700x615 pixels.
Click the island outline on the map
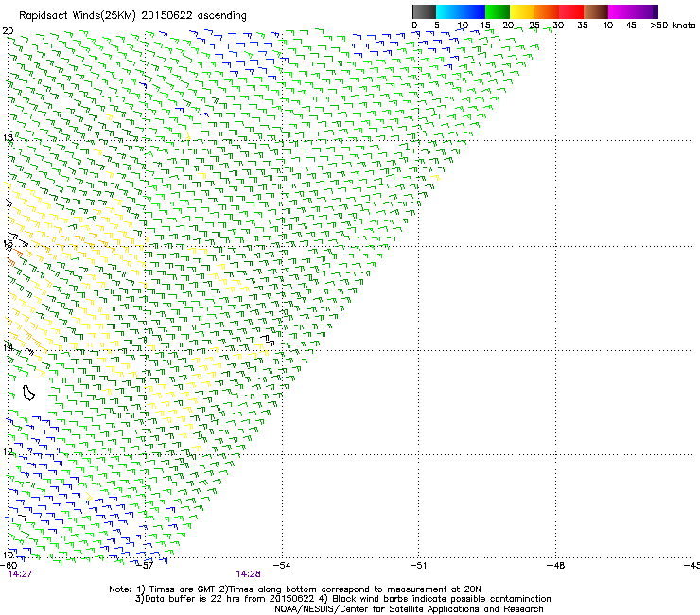(28, 393)
